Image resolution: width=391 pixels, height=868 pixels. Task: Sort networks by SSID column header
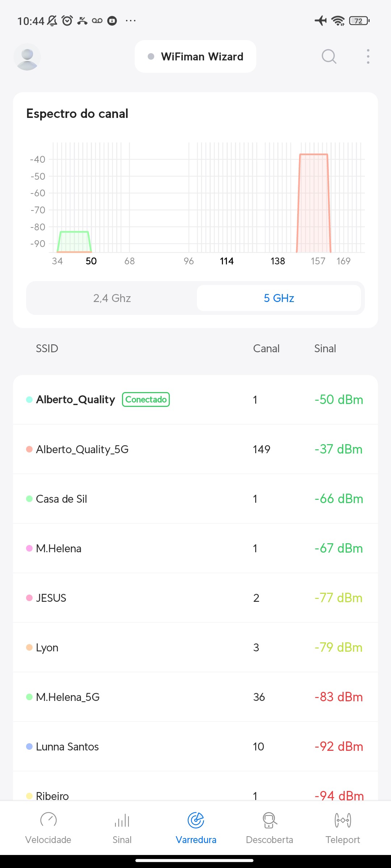click(x=47, y=349)
